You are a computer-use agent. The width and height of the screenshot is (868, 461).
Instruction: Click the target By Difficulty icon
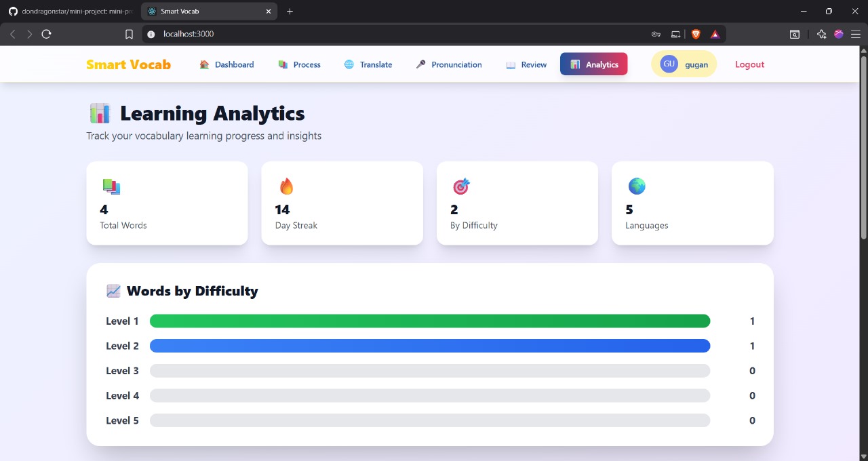coord(461,186)
